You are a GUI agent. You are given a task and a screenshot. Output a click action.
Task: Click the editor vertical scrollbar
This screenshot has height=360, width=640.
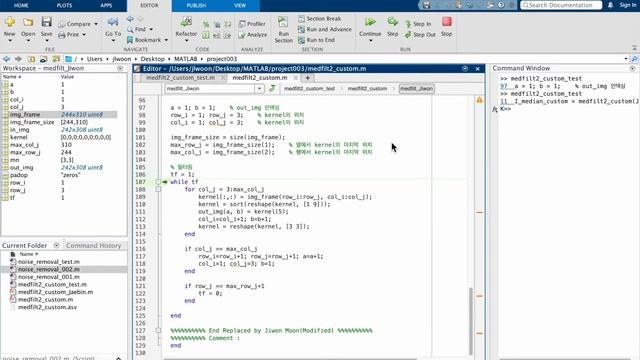(x=471, y=320)
